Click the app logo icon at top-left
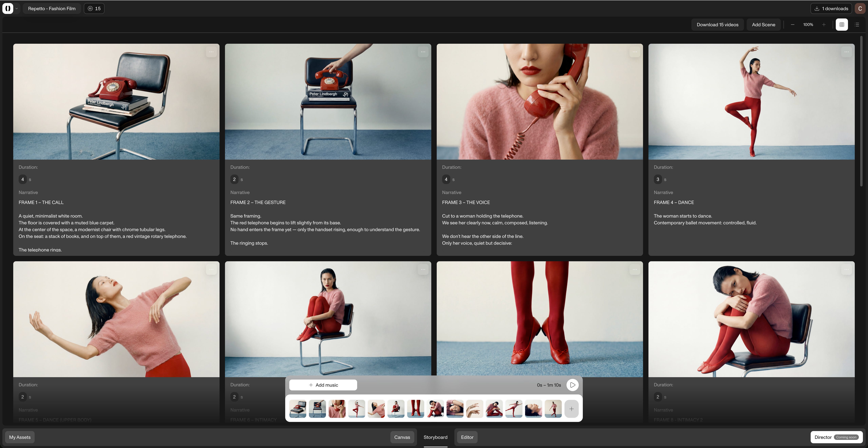The height and width of the screenshot is (448, 868). pyautogui.click(x=8, y=8)
